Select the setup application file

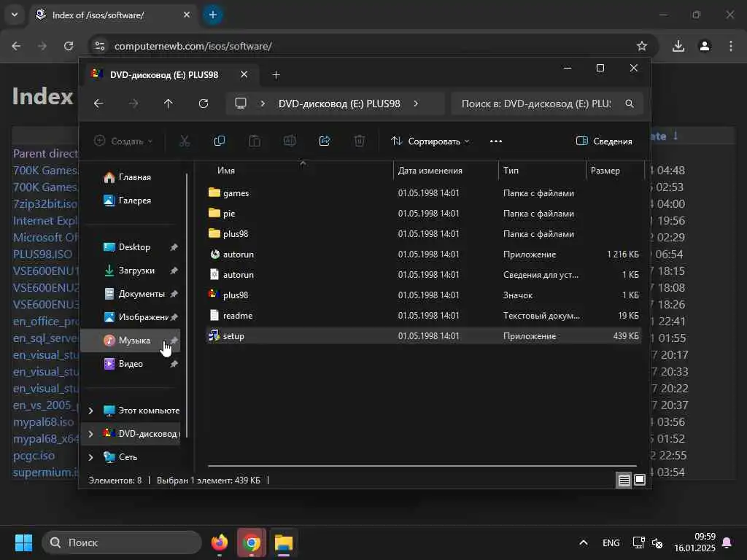423,336
